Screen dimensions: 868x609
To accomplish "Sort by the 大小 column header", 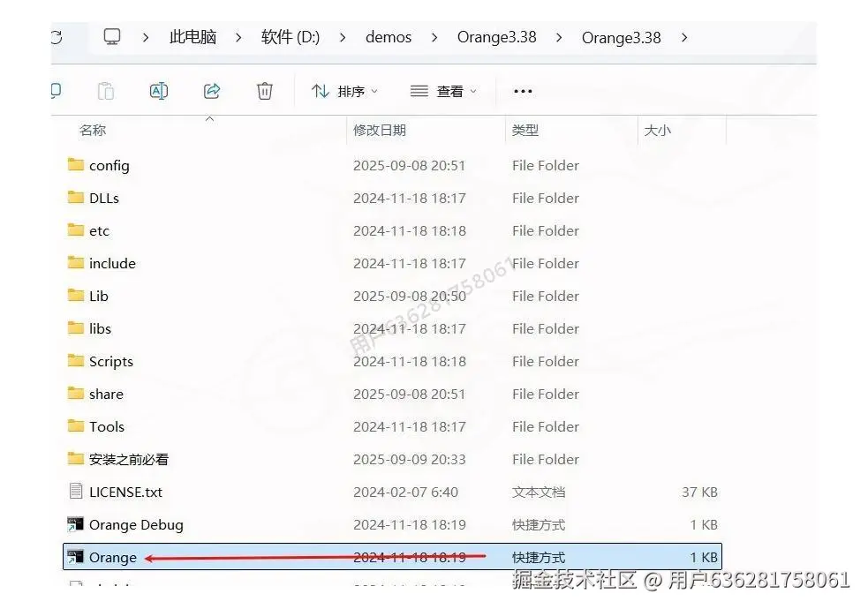I will (x=658, y=130).
